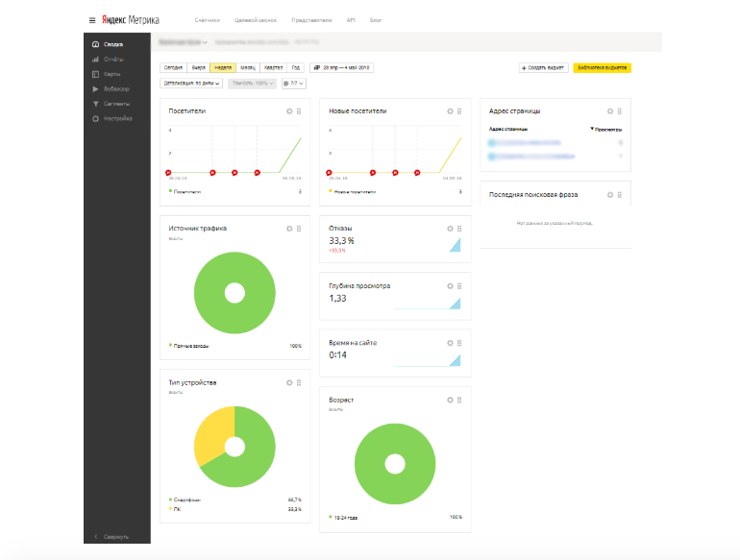Switch period to Квартал
Image resolution: width=740 pixels, height=560 pixels.
point(273,68)
